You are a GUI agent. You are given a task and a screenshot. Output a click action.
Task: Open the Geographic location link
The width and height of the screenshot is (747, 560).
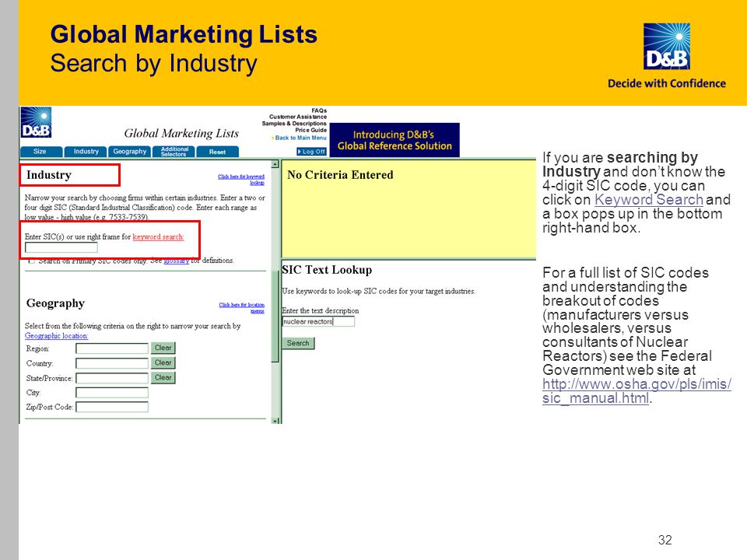tap(56, 336)
